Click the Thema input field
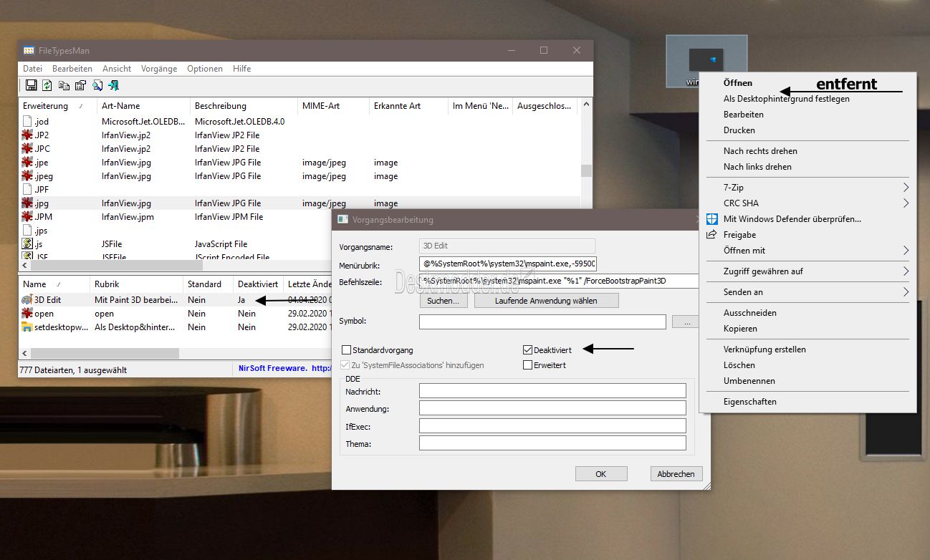Screen dimensions: 930x560 [x=552, y=443]
